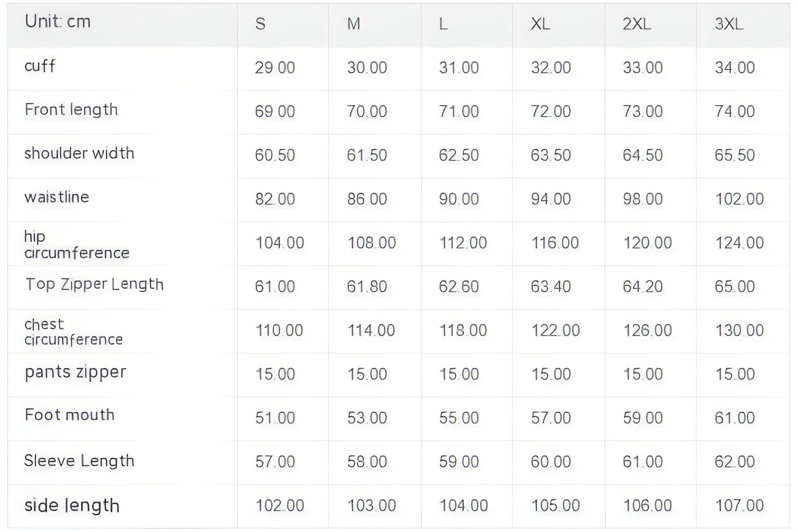Click the "chest circumference" row label
The image size is (798, 532).
tap(73, 332)
